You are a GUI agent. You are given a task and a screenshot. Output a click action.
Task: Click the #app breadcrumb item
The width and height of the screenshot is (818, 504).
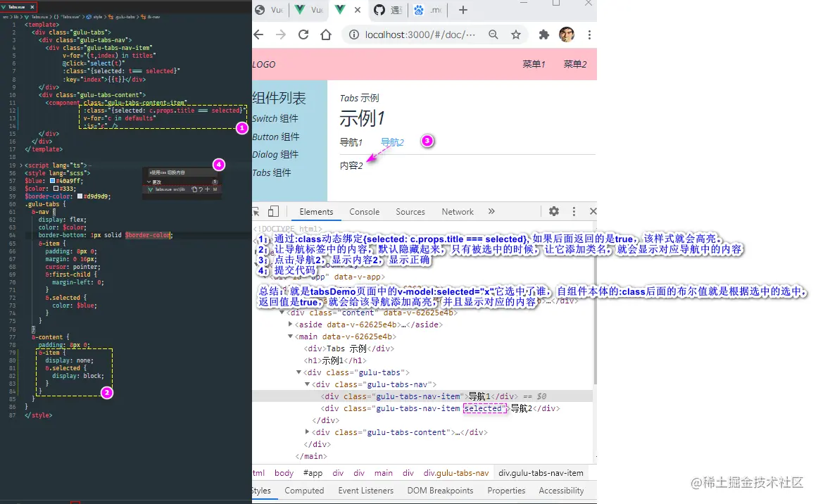pos(313,473)
